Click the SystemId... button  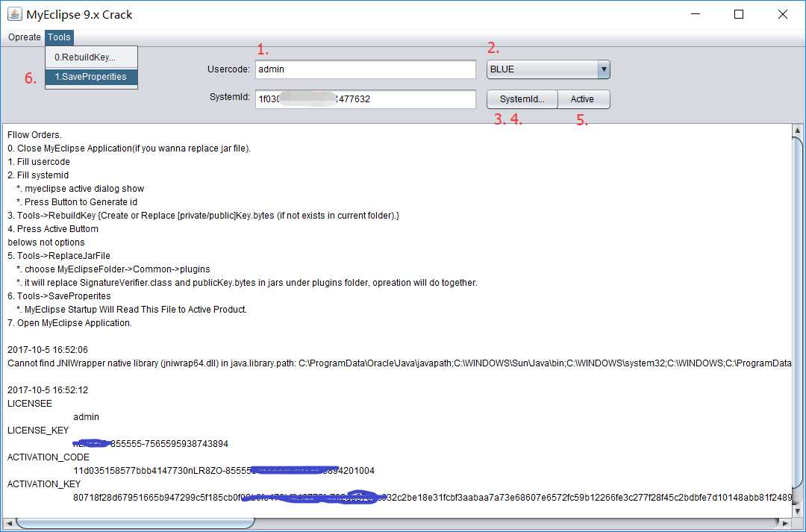pos(522,99)
